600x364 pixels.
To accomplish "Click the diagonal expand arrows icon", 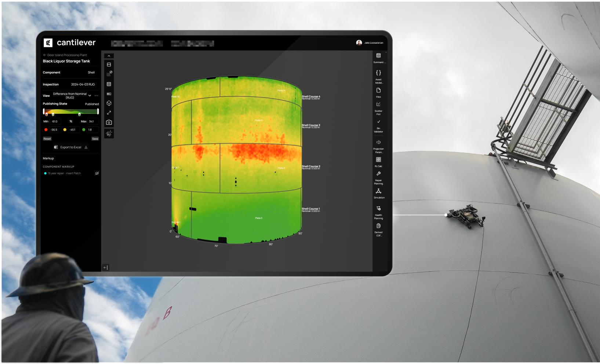I will (109, 113).
